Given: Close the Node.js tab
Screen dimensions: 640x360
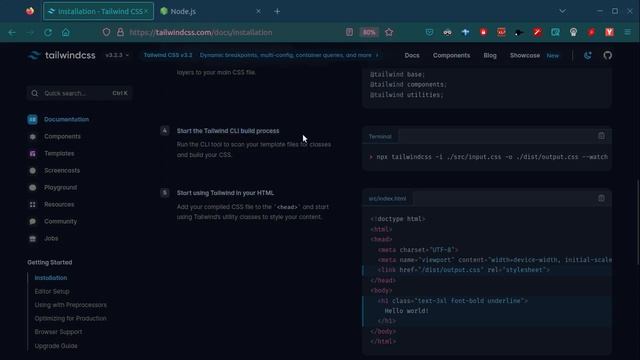Looking at the screenshot, I should [x=258, y=11].
